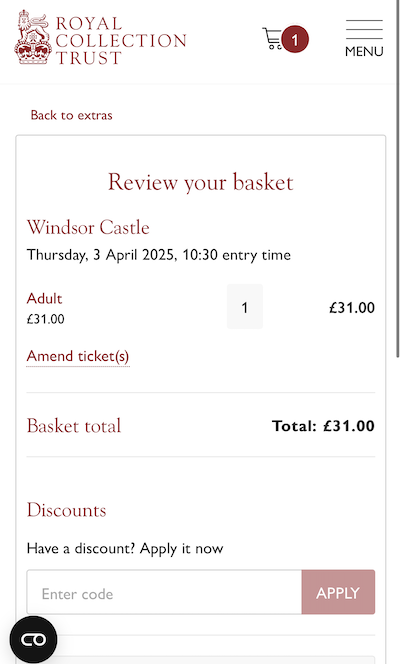Open the black cookie consent widget icon
The width and height of the screenshot is (400, 664).
coord(33,639)
